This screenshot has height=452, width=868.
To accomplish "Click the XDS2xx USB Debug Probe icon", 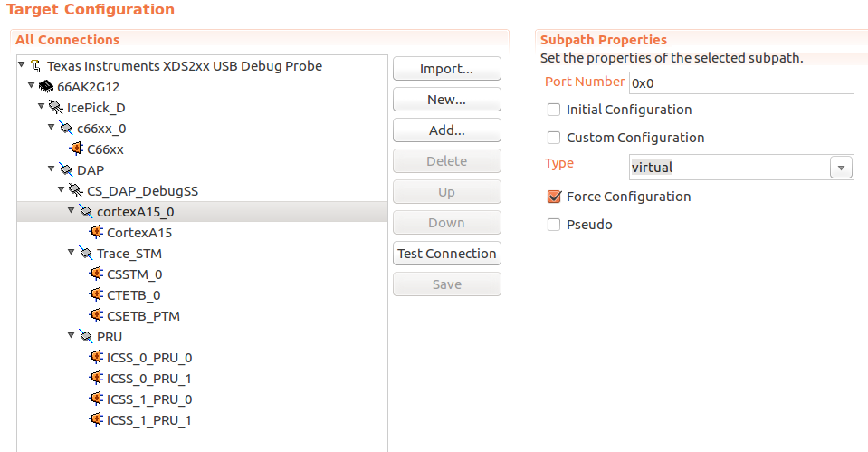I will (x=35, y=66).
